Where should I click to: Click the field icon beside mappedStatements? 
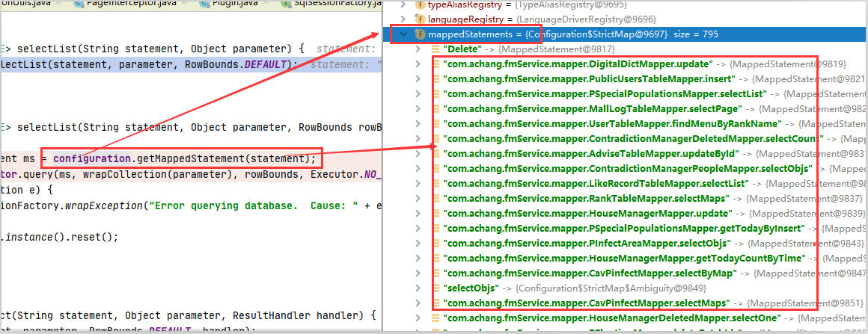click(x=419, y=34)
